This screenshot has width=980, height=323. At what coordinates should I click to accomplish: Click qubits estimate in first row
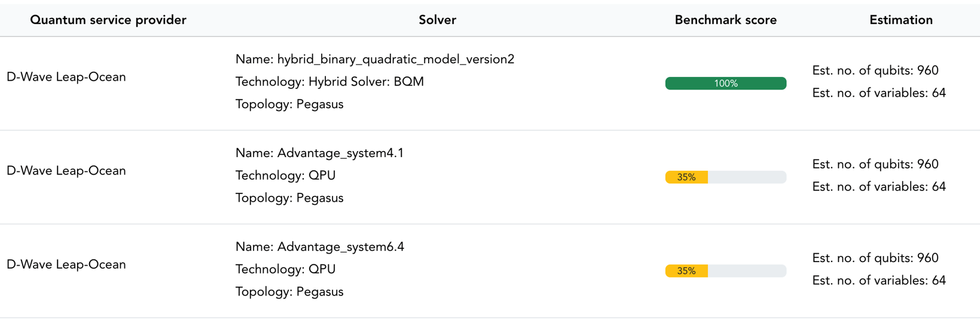pyautogui.click(x=875, y=70)
